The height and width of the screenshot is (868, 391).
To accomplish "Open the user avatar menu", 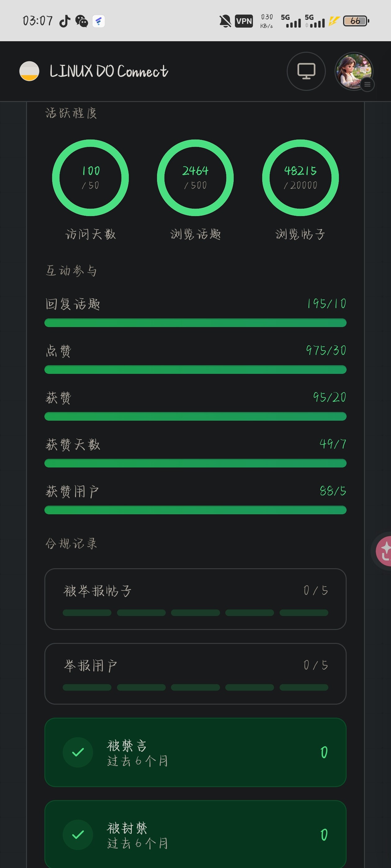I will pyautogui.click(x=354, y=71).
